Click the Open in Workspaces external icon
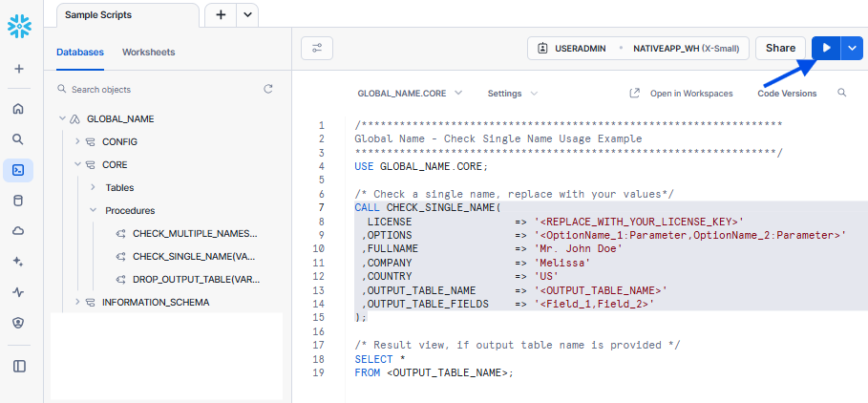The height and width of the screenshot is (403, 868). click(x=635, y=93)
